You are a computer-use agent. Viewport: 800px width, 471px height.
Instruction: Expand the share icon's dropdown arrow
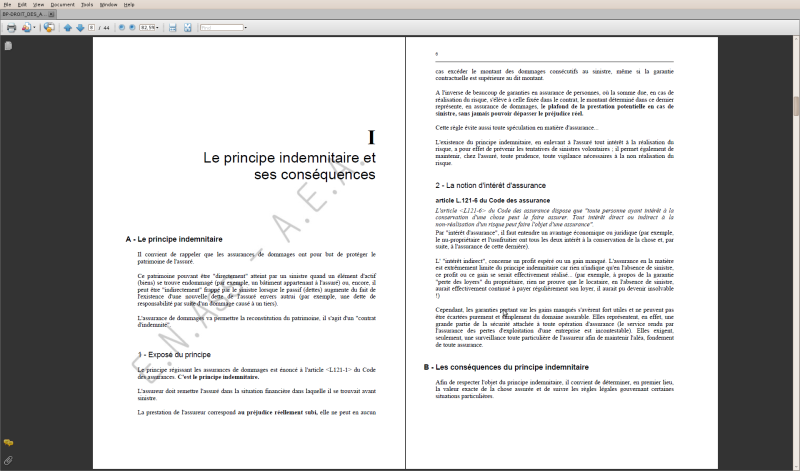35,28
